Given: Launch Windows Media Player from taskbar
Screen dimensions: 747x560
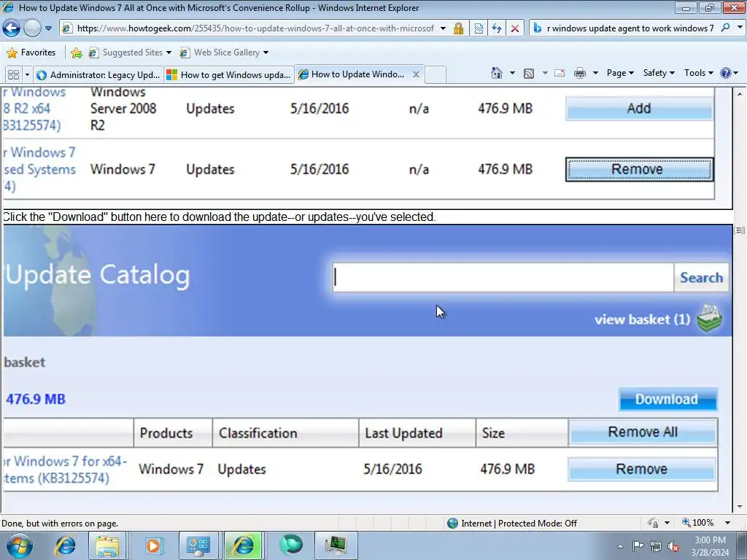Looking at the screenshot, I should (153, 545).
